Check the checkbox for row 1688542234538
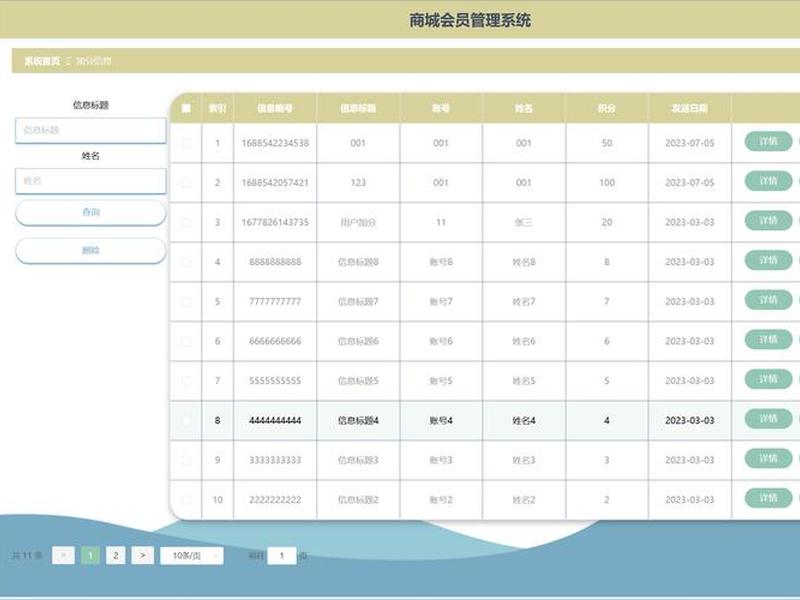The image size is (800, 600). (x=186, y=143)
